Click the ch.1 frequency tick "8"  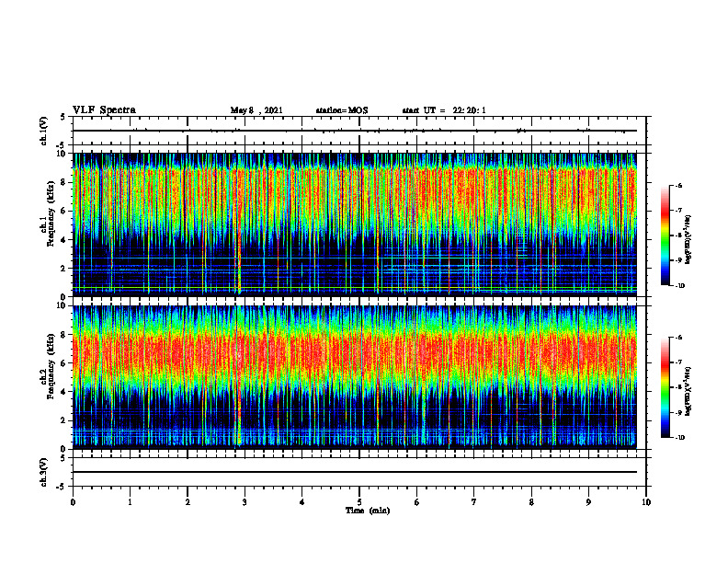(64, 182)
